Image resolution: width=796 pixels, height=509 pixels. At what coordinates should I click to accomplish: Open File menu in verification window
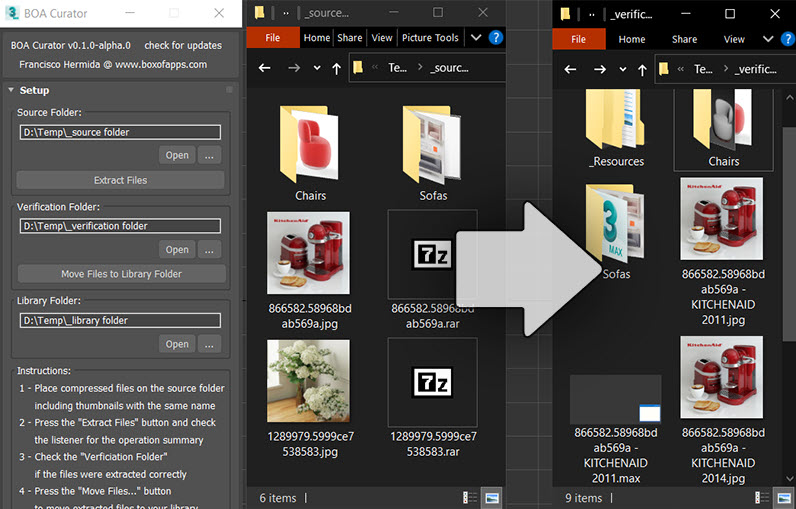(578, 39)
